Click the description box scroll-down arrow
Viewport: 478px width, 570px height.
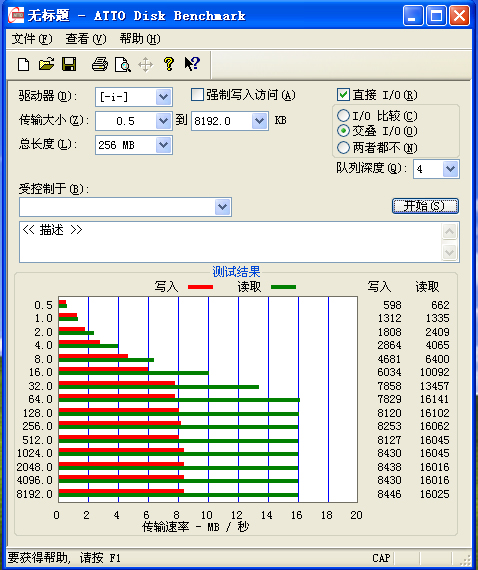pos(449,252)
